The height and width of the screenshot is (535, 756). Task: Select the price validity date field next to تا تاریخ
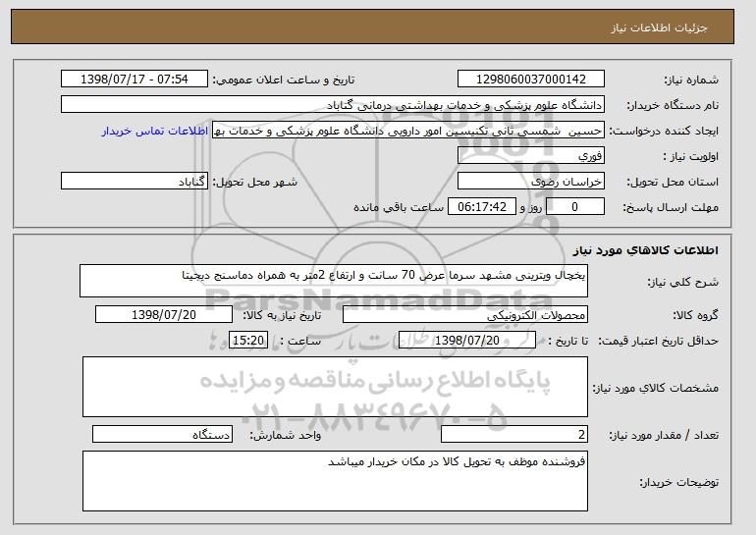click(x=467, y=341)
